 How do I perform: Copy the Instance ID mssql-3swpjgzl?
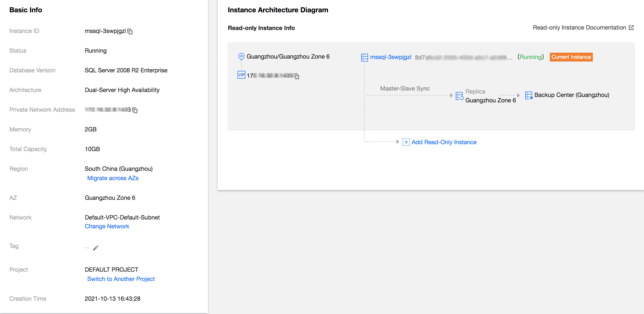pos(130,31)
